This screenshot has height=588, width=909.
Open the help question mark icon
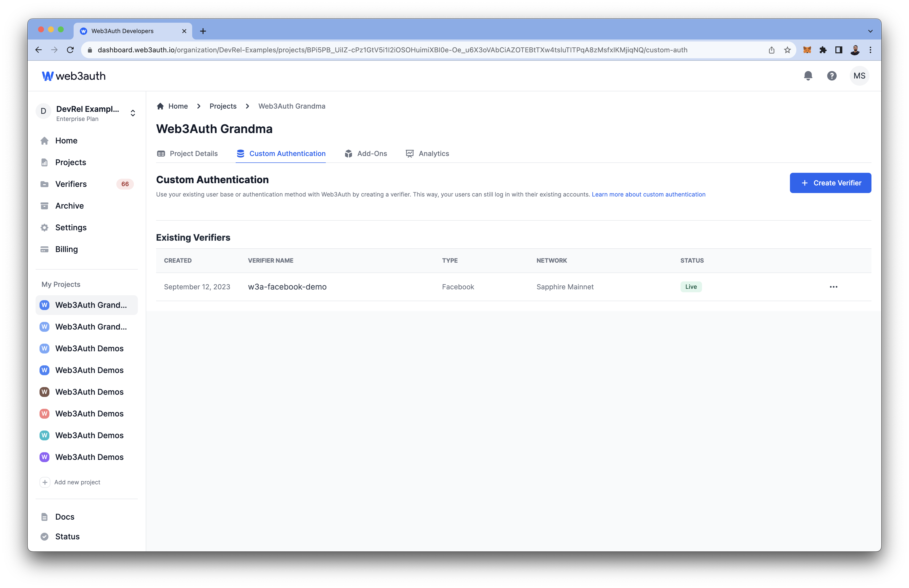831,76
